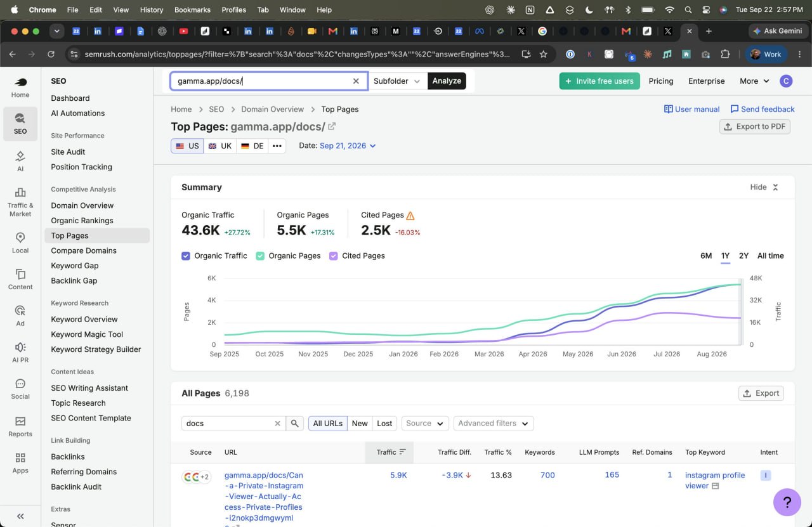Click the magnifier search button next to docs

coord(295,424)
